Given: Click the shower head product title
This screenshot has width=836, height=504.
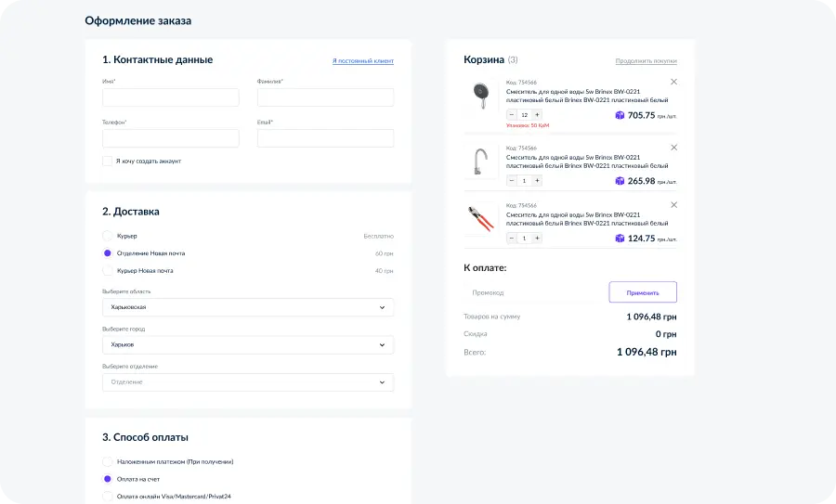Looking at the screenshot, I should point(587,96).
